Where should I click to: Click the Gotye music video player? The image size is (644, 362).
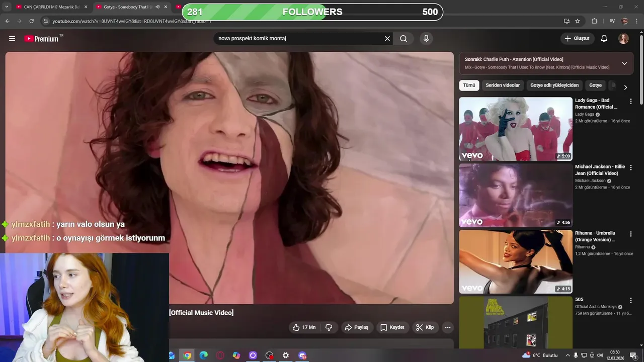[229, 178]
